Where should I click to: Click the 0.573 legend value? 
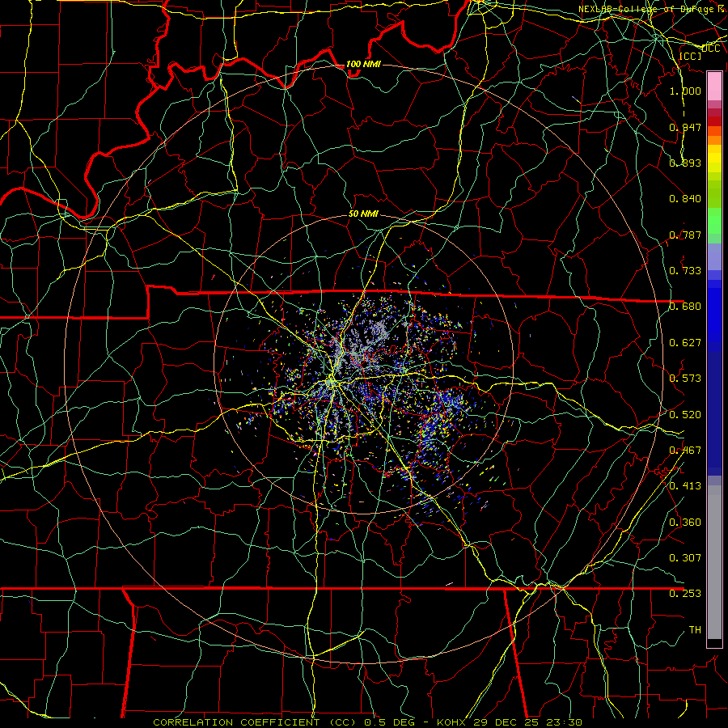685,379
